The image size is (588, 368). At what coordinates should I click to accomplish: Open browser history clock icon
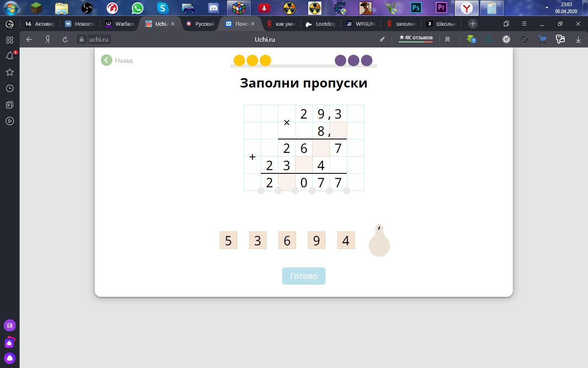(x=10, y=89)
